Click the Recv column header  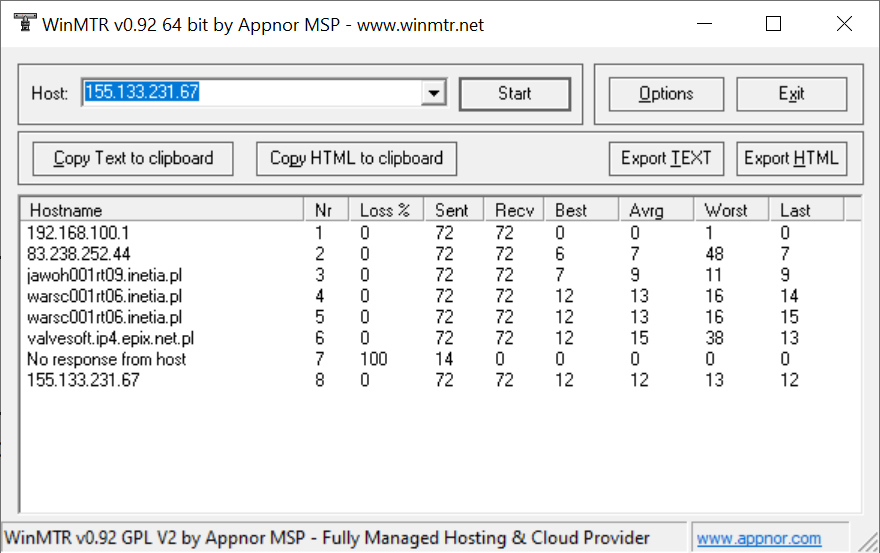pos(514,210)
